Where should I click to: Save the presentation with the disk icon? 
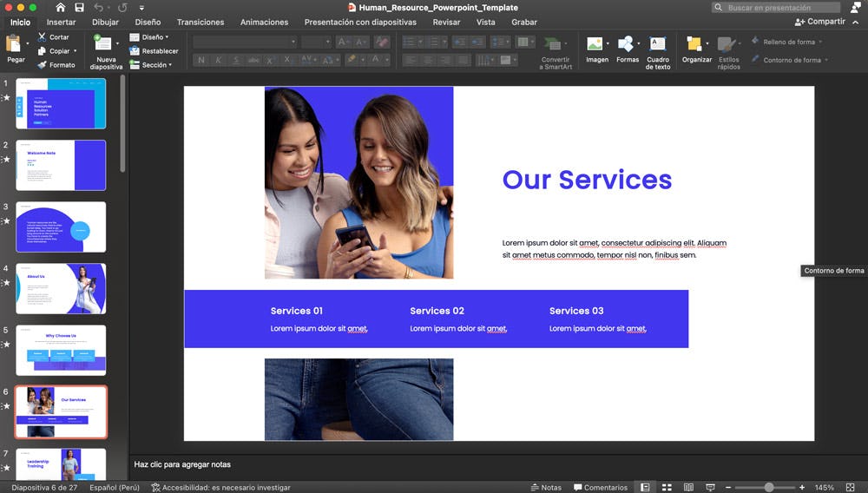tap(79, 8)
